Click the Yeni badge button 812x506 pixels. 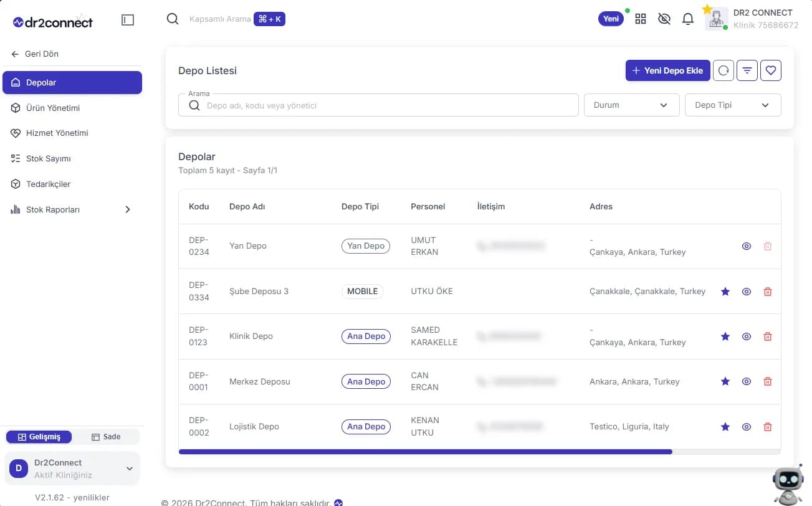coord(611,19)
